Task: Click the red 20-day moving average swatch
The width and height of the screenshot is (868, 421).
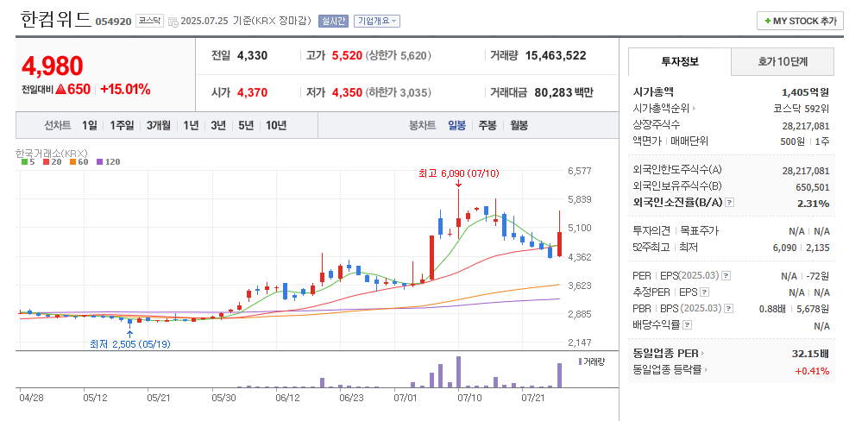Action: point(46,162)
